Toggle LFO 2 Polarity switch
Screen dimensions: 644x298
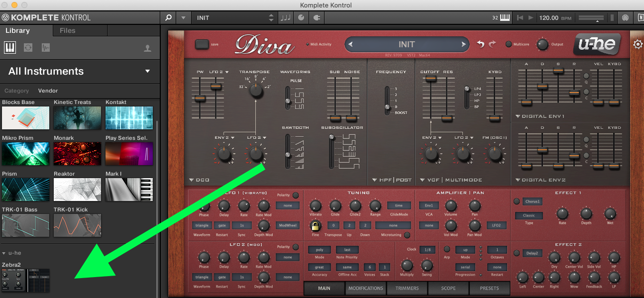click(296, 247)
